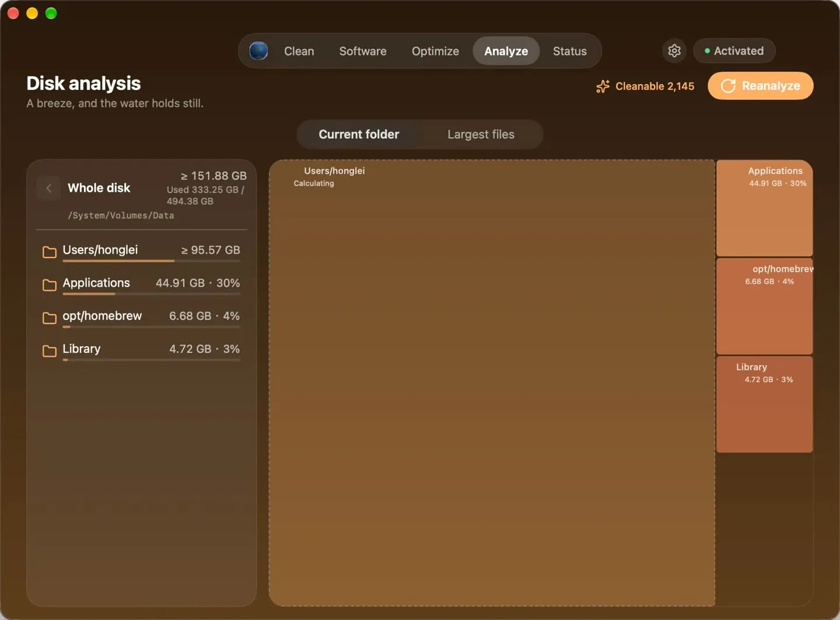Click the Disk analysis title
This screenshot has width=840, height=620.
pyautogui.click(x=83, y=83)
